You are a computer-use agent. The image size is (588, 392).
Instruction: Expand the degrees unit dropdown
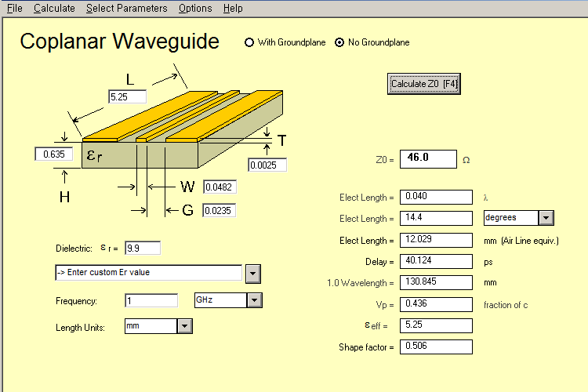click(x=546, y=218)
